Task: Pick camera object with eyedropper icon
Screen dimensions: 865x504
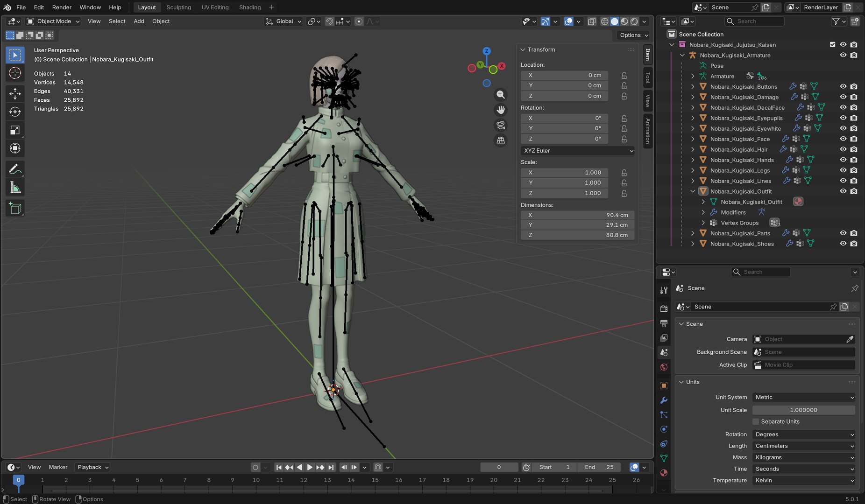Action: click(x=850, y=339)
